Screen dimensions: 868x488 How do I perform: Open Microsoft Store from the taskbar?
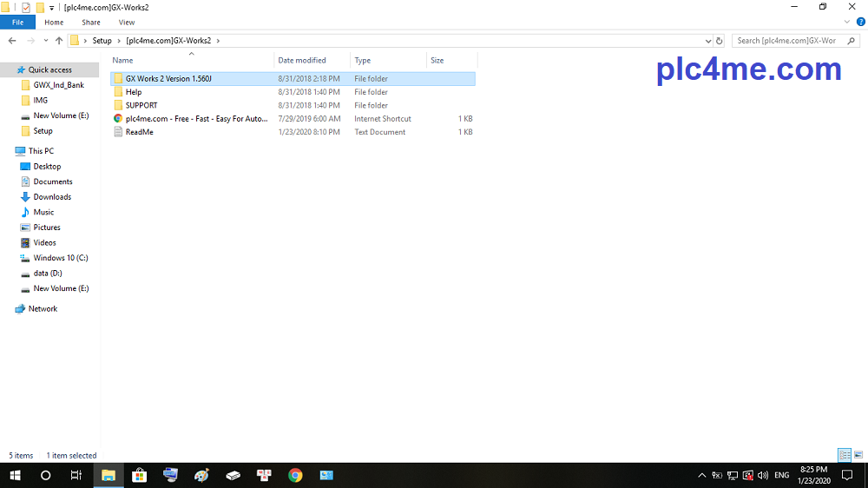(140, 475)
